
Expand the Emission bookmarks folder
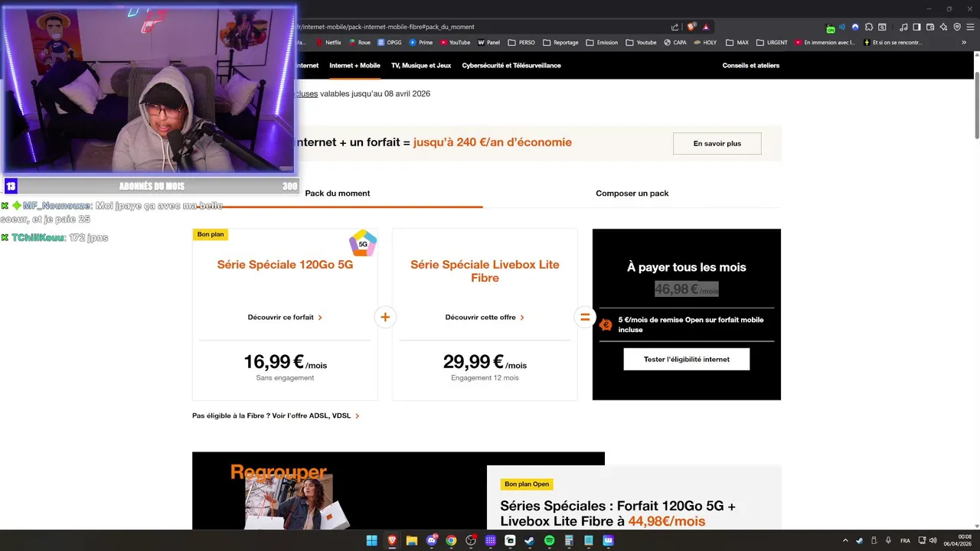[x=602, y=42]
